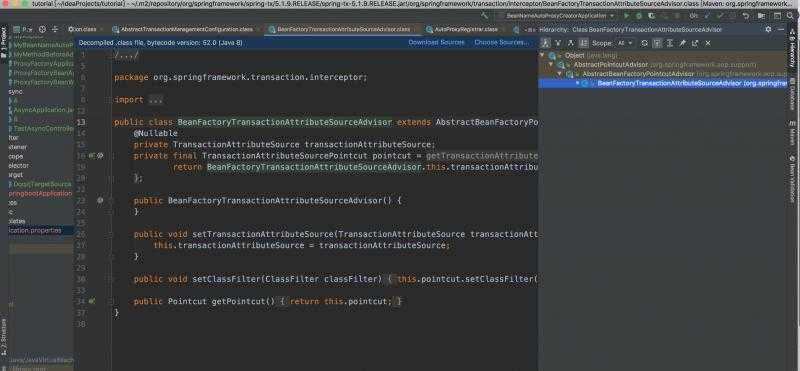Click Download Sources link

[x=436, y=42]
